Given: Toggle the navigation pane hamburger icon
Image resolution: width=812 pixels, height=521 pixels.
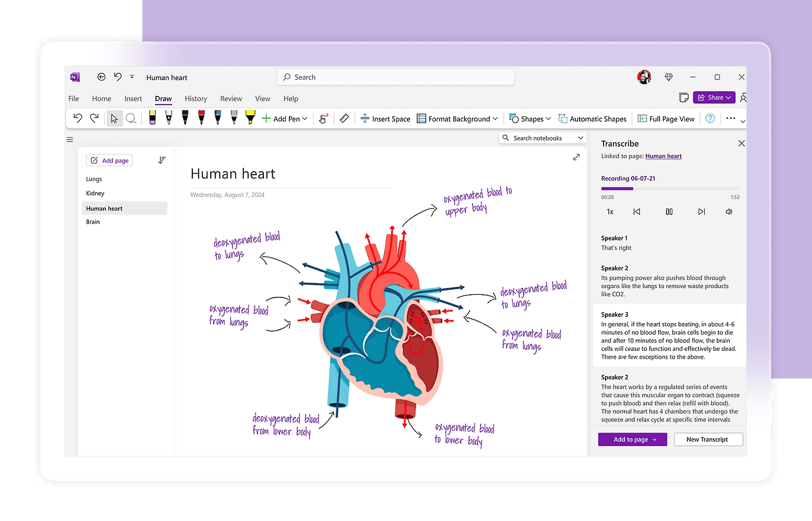Looking at the screenshot, I should (x=70, y=140).
